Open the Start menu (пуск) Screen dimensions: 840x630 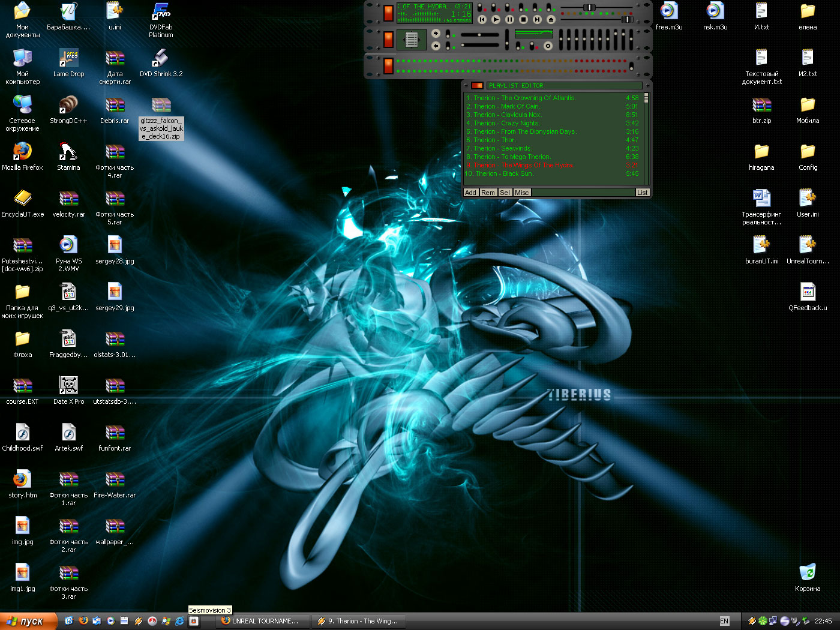click(x=28, y=621)
